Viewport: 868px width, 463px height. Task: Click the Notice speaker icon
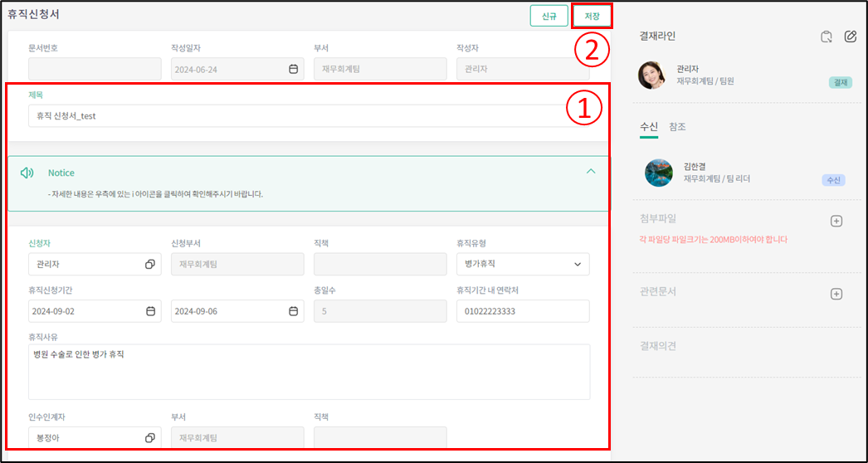(x=27, y=173)
